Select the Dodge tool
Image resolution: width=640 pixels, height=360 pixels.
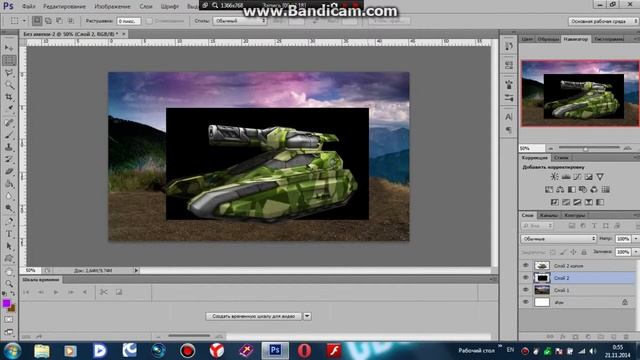pyautogui.click(x=9, y=209)
